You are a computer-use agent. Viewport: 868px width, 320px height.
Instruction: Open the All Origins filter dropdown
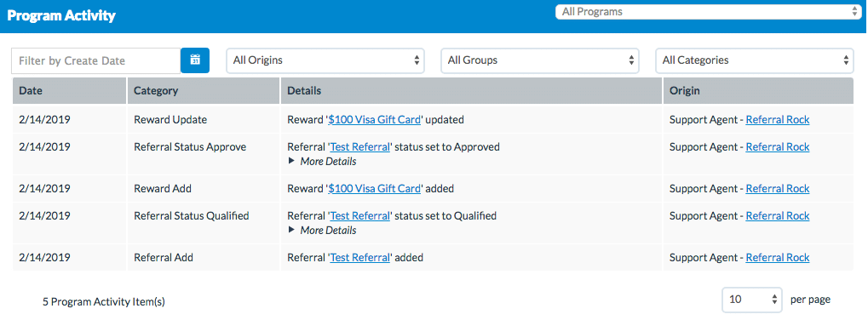pos(325,60)
